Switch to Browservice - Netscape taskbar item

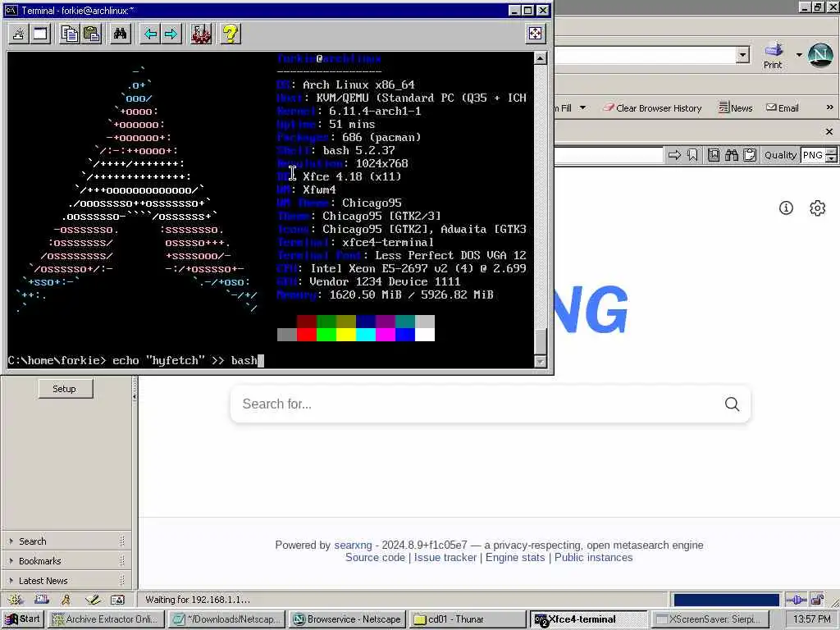tap(348, 619)
